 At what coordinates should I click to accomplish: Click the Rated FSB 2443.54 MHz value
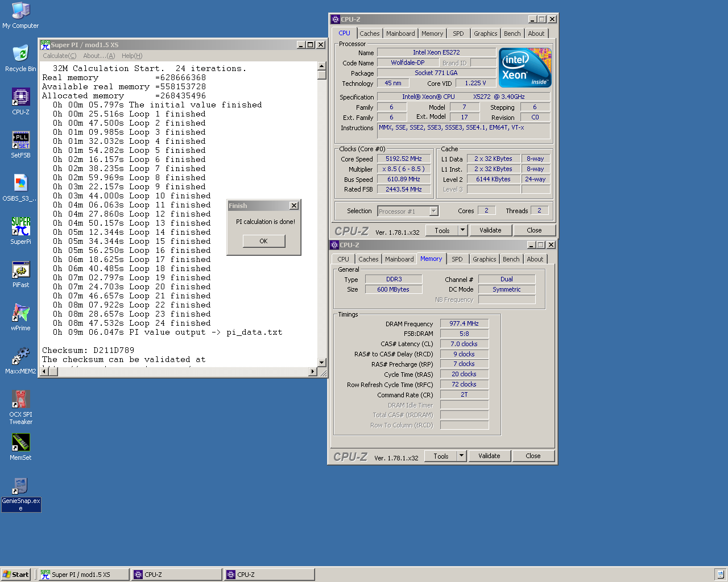[x=404, y=190]
